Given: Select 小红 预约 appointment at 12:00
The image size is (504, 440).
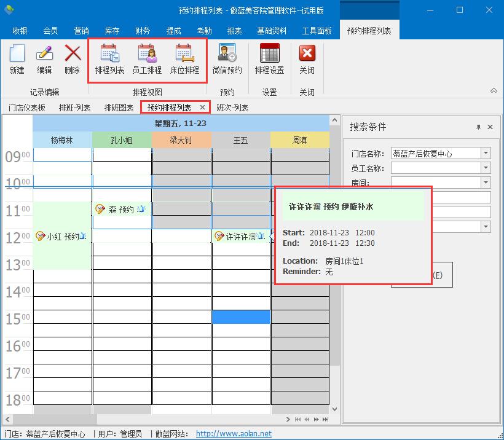Looking at the screenshot, I should [61, 237].
